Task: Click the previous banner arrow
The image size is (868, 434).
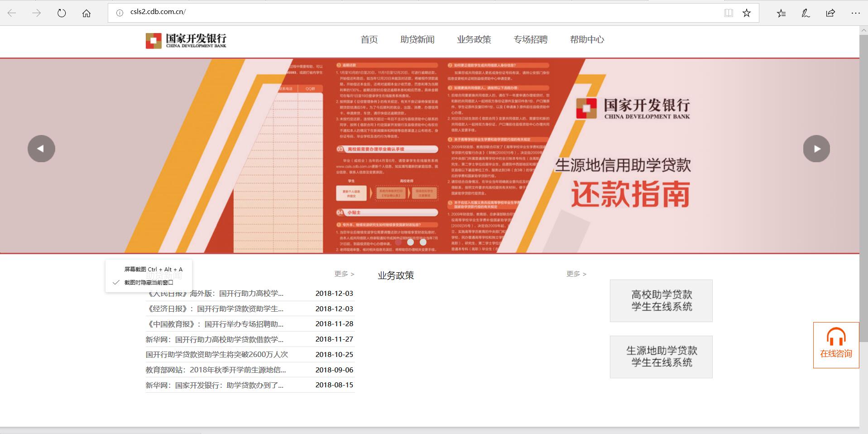Action: tap(41, 148)
